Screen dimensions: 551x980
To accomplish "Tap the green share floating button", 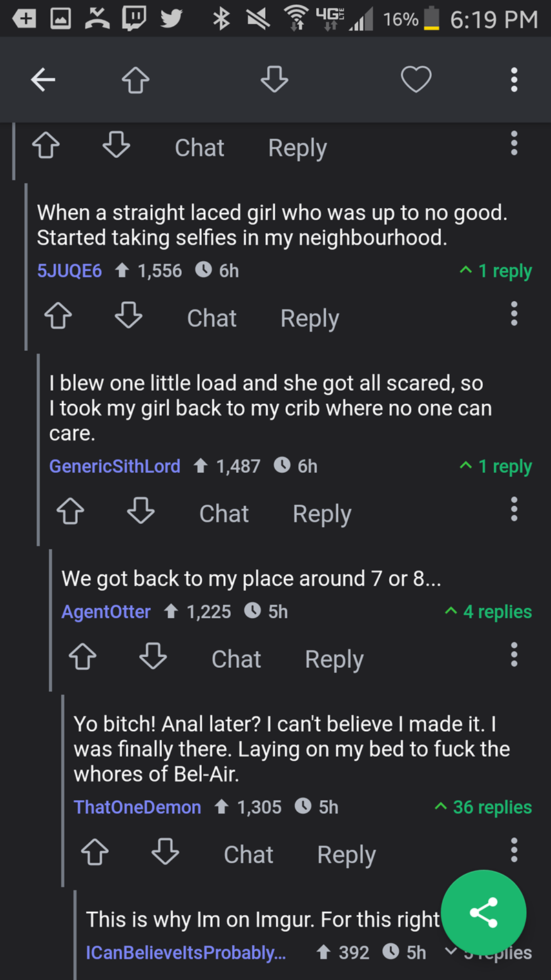I will (484, 912).
